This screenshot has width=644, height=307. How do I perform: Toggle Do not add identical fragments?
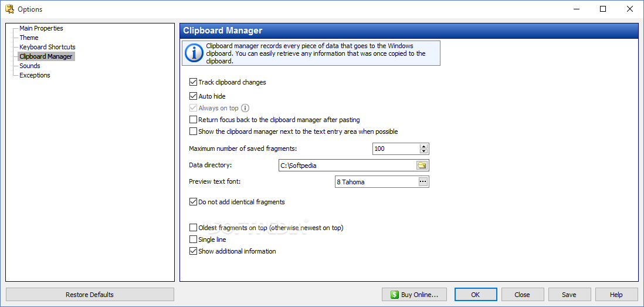[x=193, y=202]
